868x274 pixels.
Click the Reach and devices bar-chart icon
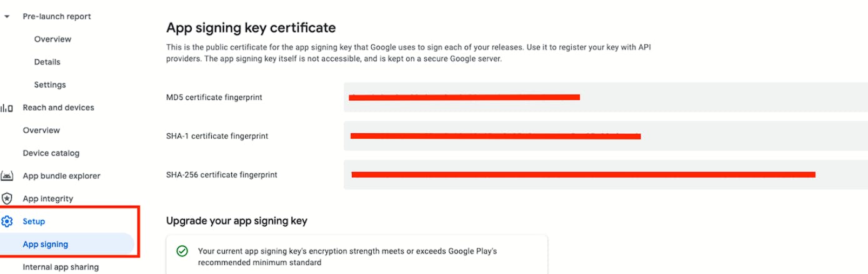click(x=7, y=108)
